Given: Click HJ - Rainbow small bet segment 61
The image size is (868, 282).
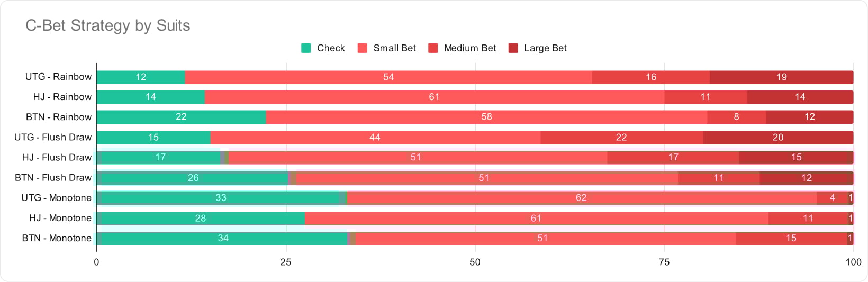Looking at the screenshot, I should [x=435, y=97].
